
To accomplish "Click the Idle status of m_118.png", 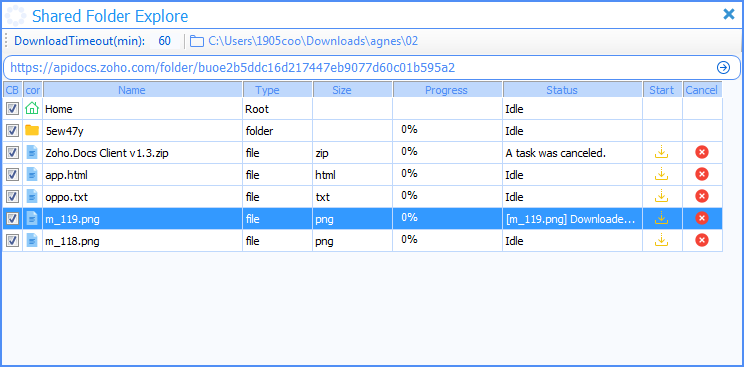I will [x=514, y=241].
